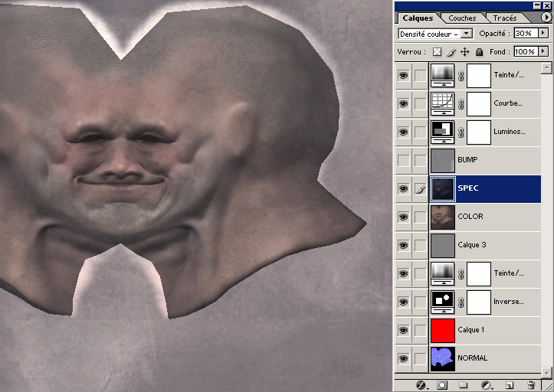The image size is (554, 392).
Task: Click the Inverse layer mask thumbnail
Action: 479,302
